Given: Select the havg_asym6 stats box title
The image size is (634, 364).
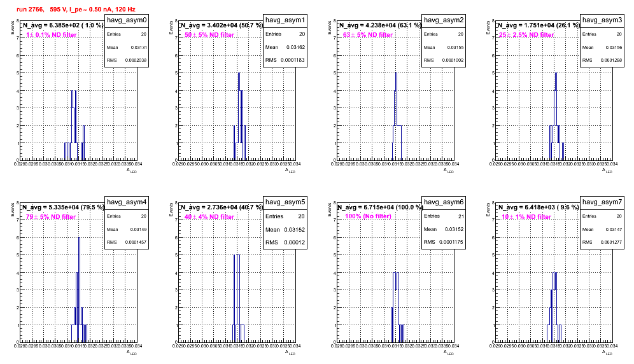Looking at the screenshot, I should (444, 202).
